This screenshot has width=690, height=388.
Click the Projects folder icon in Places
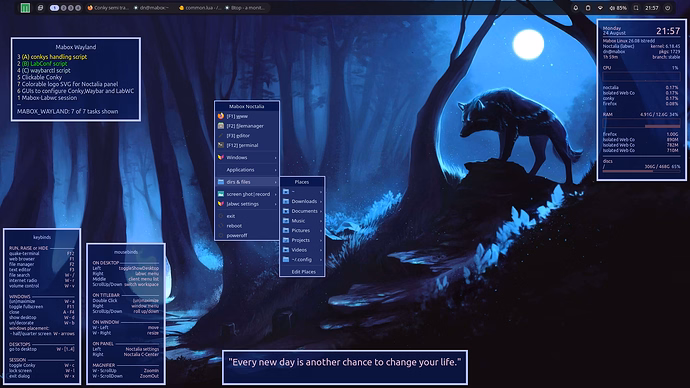pos(286,240)
